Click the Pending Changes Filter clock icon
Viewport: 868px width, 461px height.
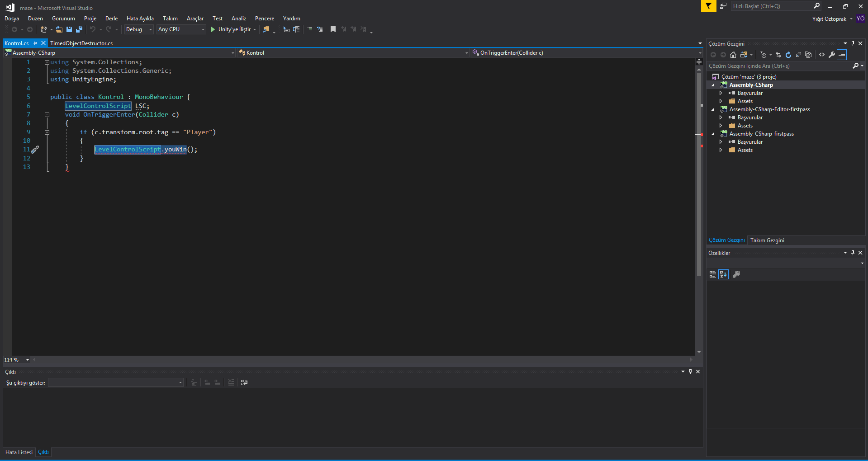pyautogui.click(x=764, y=55)
